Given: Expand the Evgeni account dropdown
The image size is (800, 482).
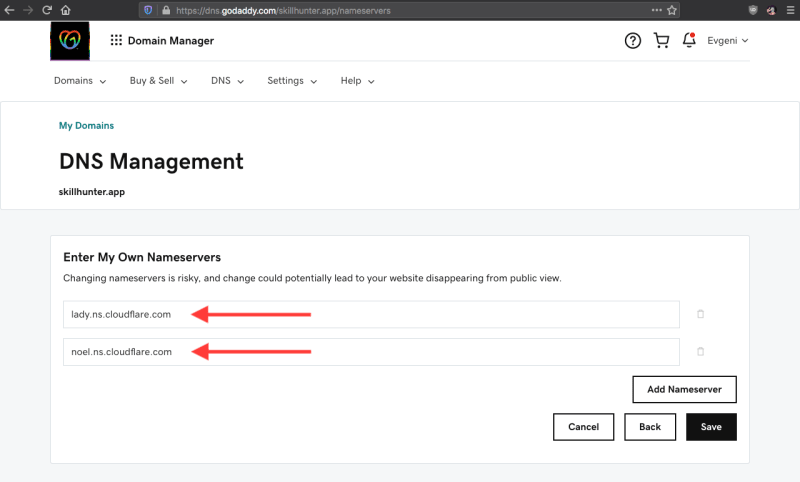Looking at the screenshot, I should tap(728, 40).
